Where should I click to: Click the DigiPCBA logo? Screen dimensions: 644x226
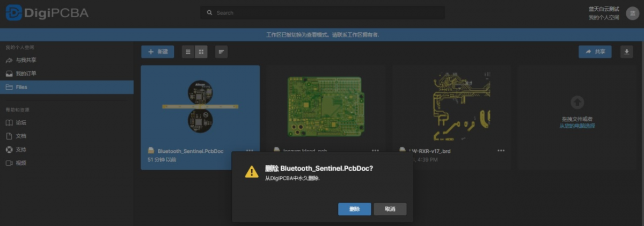47,12
